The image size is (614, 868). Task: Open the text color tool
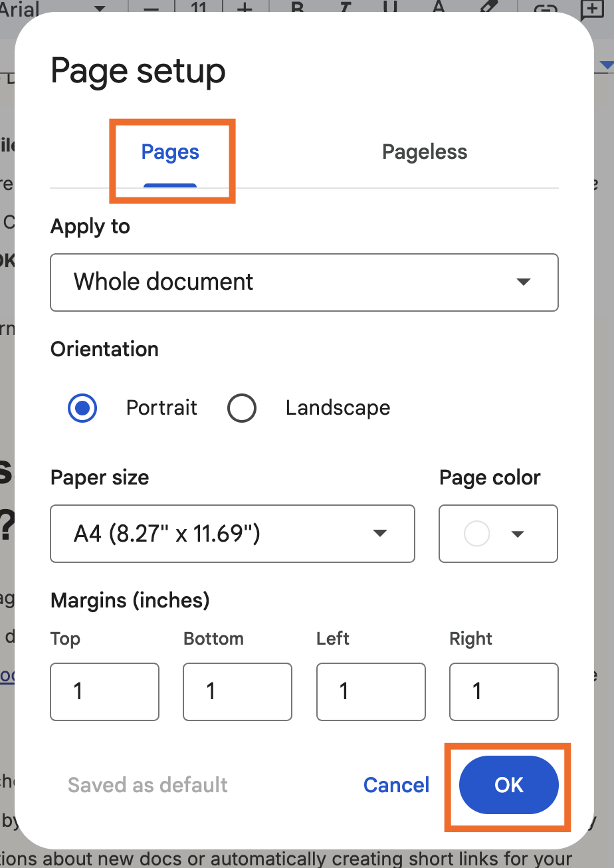[438, 8]
